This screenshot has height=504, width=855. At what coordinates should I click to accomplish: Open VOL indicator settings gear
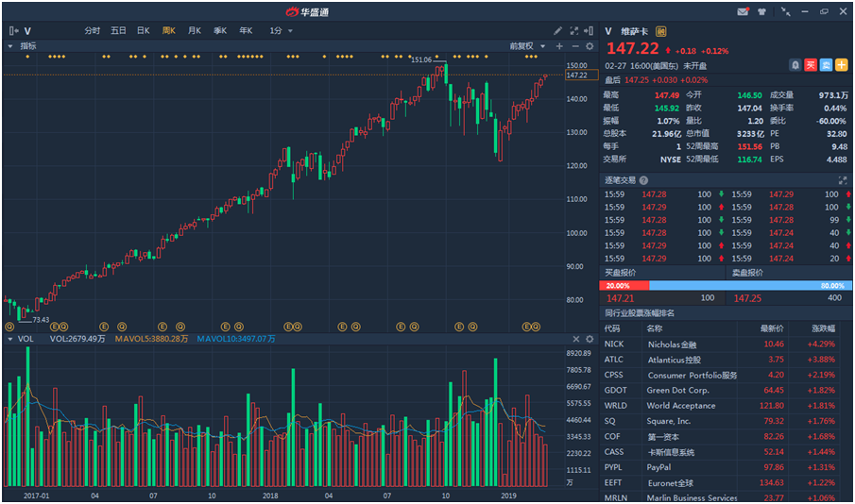pyautogui.click(x=590, y=339)
